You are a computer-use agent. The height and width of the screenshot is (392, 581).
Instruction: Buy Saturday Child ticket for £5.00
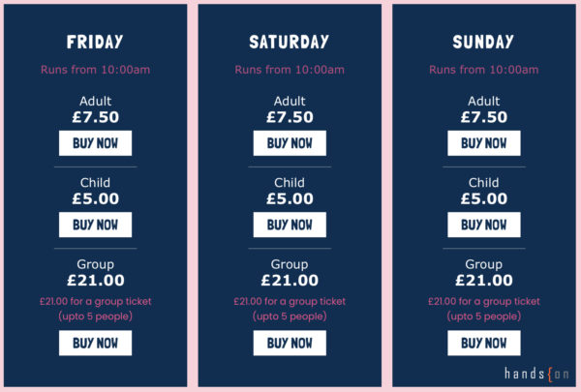pos(290,225)
